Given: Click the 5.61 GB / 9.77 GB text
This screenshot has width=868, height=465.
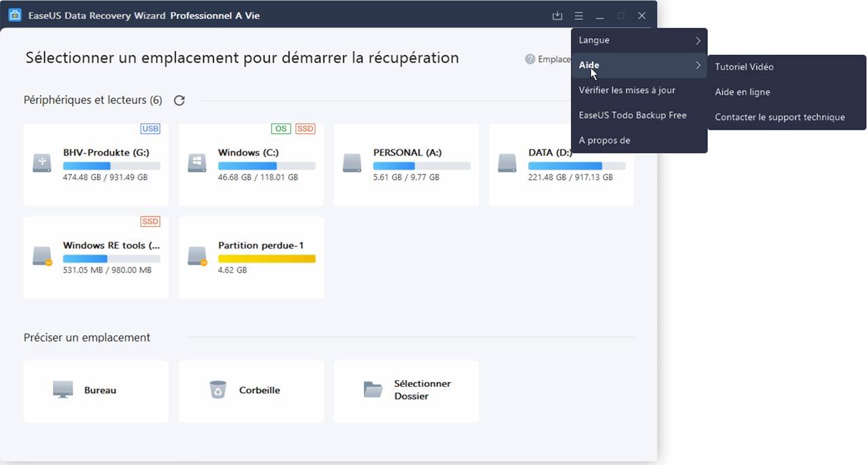Looking at the screenshot, I should (406, 177).
